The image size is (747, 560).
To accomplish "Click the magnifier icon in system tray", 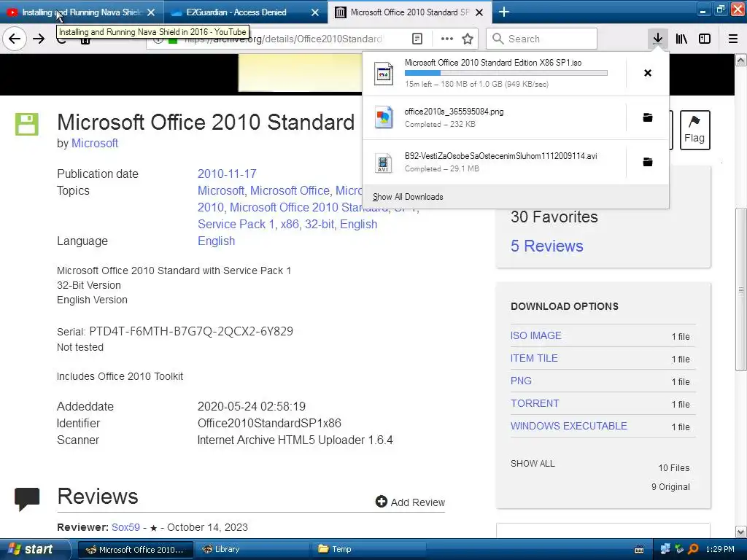I will click(693, 549).
